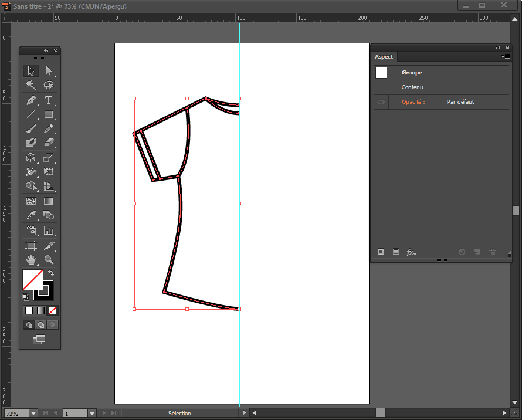Click the Fill color swatch
The width and height of the screenshot is (522, 420).
point(32,280)
